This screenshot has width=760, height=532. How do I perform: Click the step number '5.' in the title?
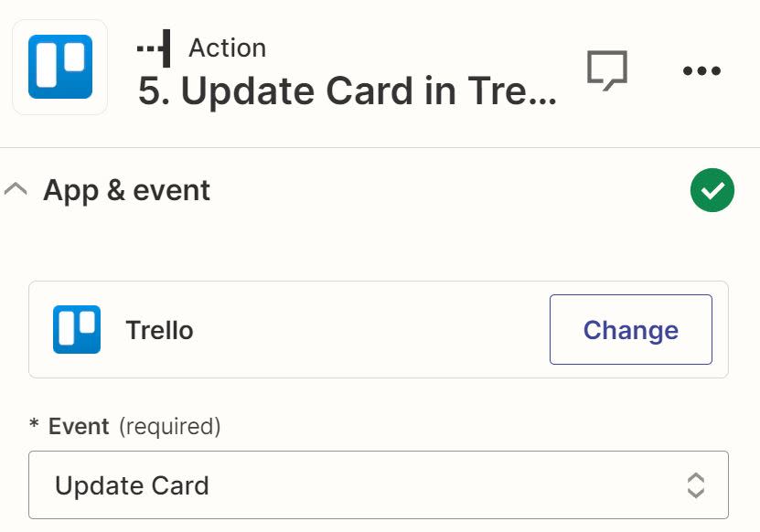[x=155, y=92]
